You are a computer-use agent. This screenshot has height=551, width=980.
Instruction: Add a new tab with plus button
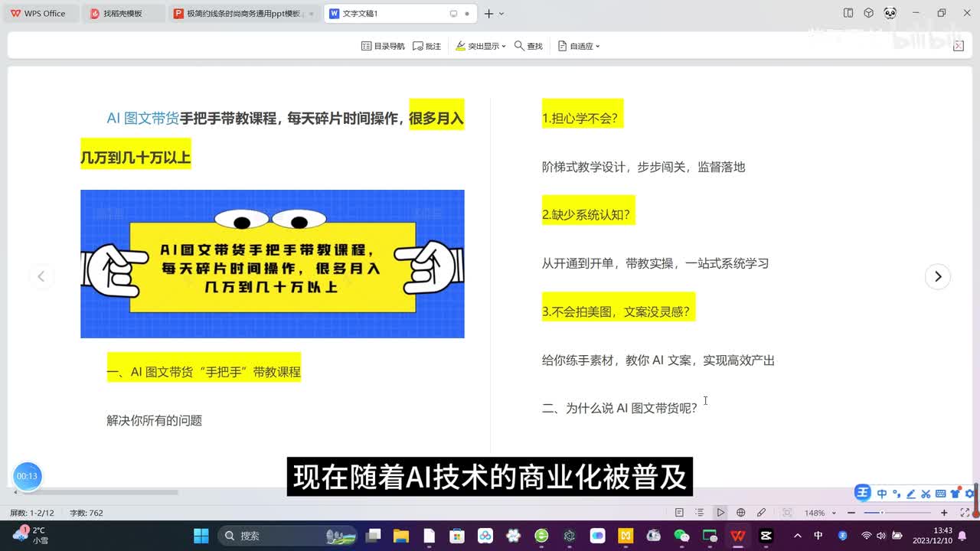(x=488, y=14)
